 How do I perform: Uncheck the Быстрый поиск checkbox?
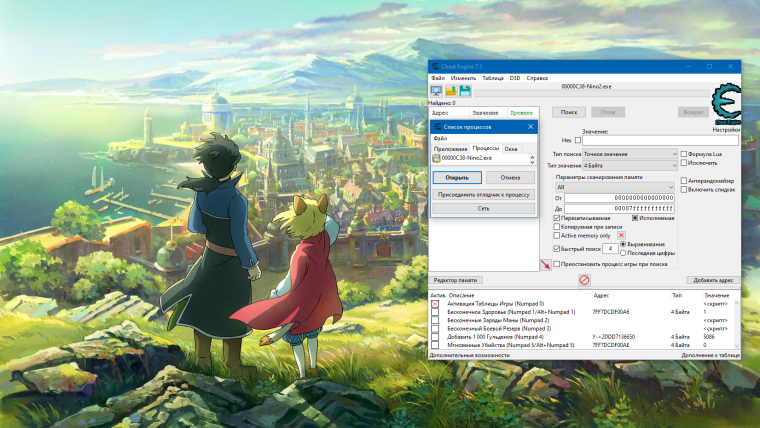click(557, 249)
